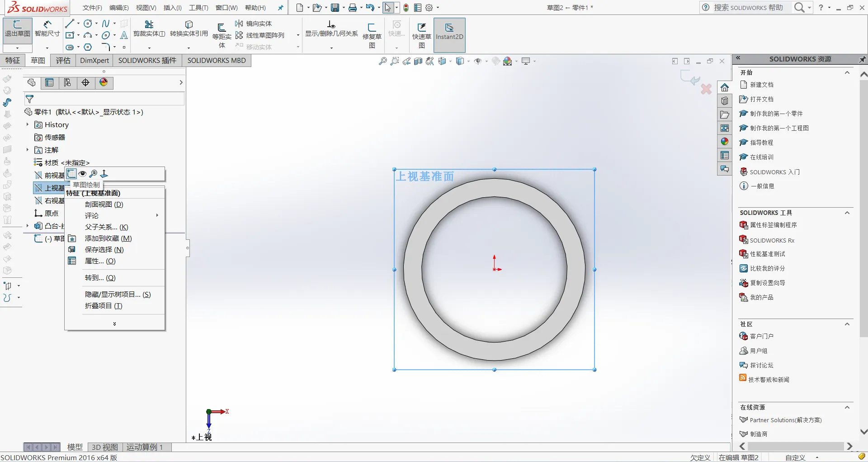868x462 pixels.
Task: Open the Spline tool dropdown arrow
Action: tap(114, 24)
